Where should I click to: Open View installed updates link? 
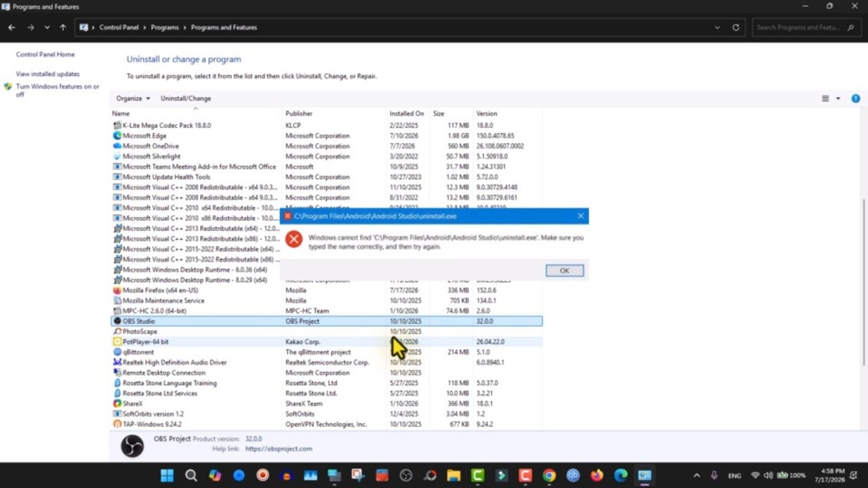pyautogui.click(x=47, y=74)
